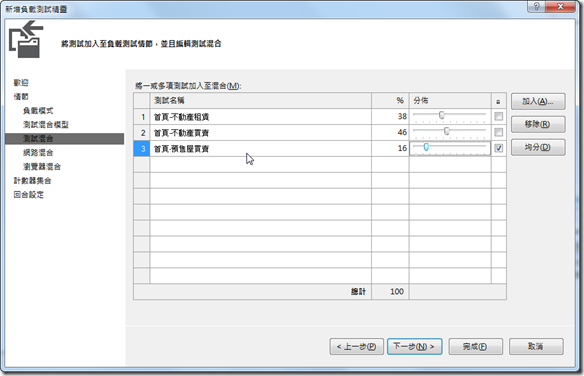This screenshot has height=376, width=584.
Task: Click the add-tests-to-scenario wizard icon
Action: pos(26,39)
